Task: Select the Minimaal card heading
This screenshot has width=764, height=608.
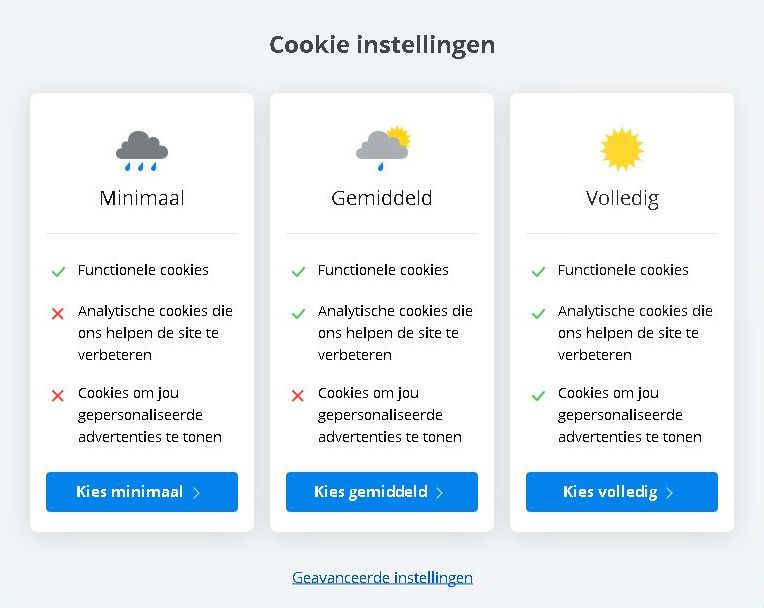Action: [142, 198]
